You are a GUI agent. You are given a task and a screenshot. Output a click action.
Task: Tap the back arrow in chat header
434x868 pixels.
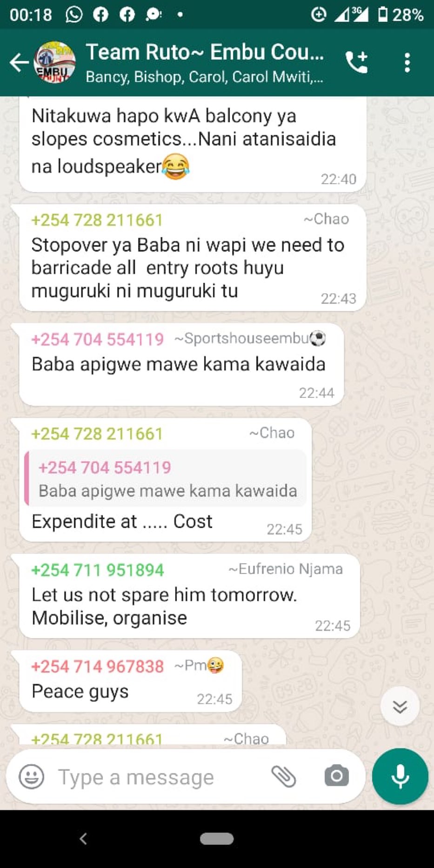coord(19,62)
